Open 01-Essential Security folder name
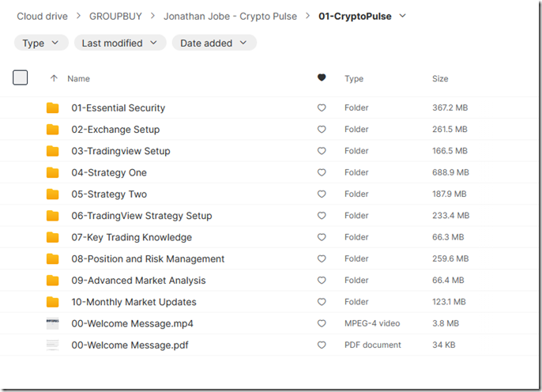This screenshot has height=392, width=542. tap(119, 107)
